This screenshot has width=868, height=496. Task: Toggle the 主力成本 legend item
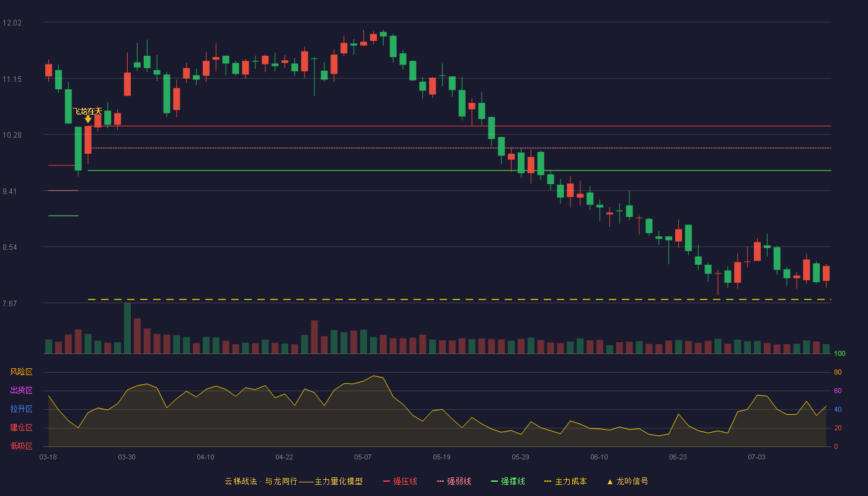[565, 481]
